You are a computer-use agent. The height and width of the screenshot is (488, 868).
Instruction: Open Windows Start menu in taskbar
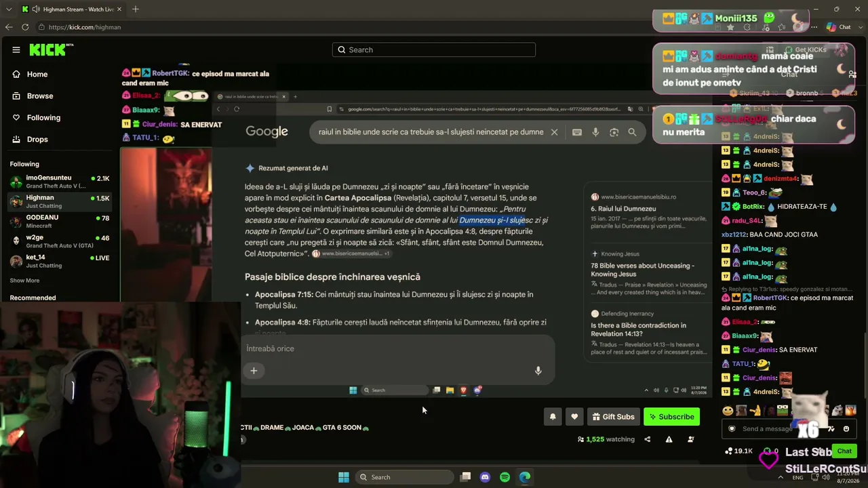point(344,477)
